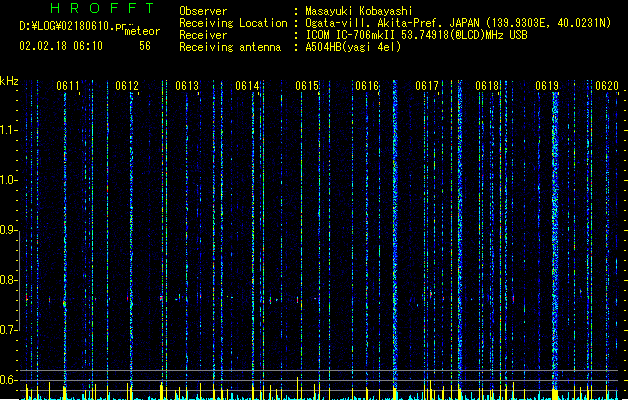
Task: Click the 0614 time marker
Action: point(247,86)
